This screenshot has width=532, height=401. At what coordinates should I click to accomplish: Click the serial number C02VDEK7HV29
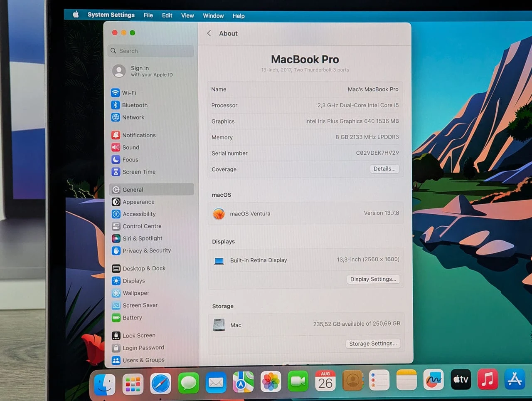(x=377, y=153)
